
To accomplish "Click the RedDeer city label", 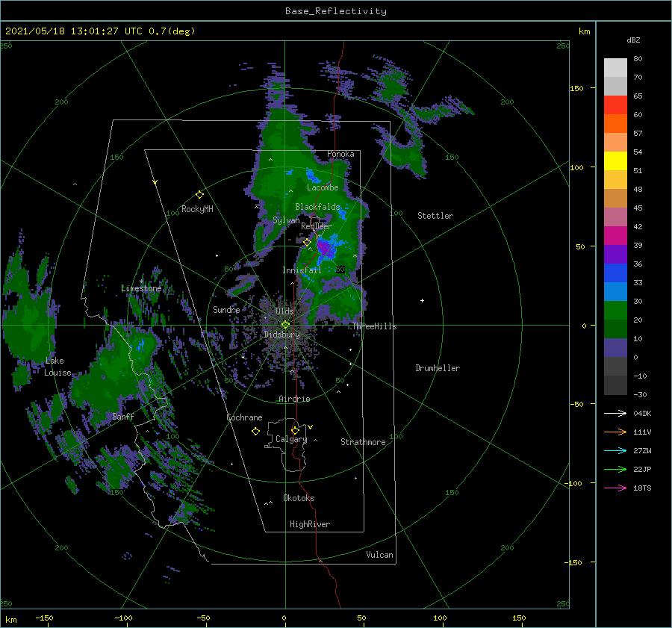I will click(317, 226).
